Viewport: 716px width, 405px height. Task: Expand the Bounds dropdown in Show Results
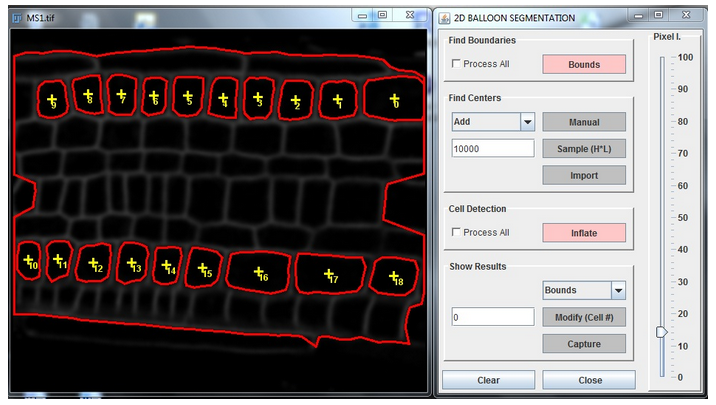617,290
